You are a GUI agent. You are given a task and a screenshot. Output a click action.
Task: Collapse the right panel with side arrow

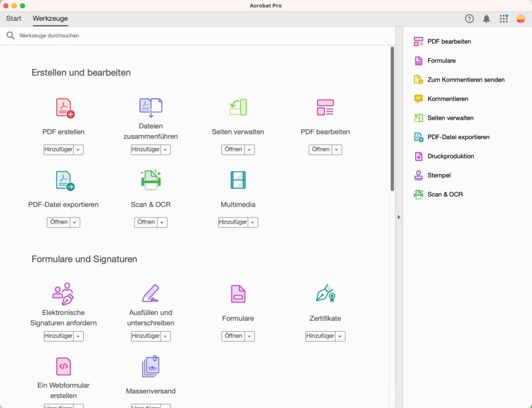pos(398,217)
